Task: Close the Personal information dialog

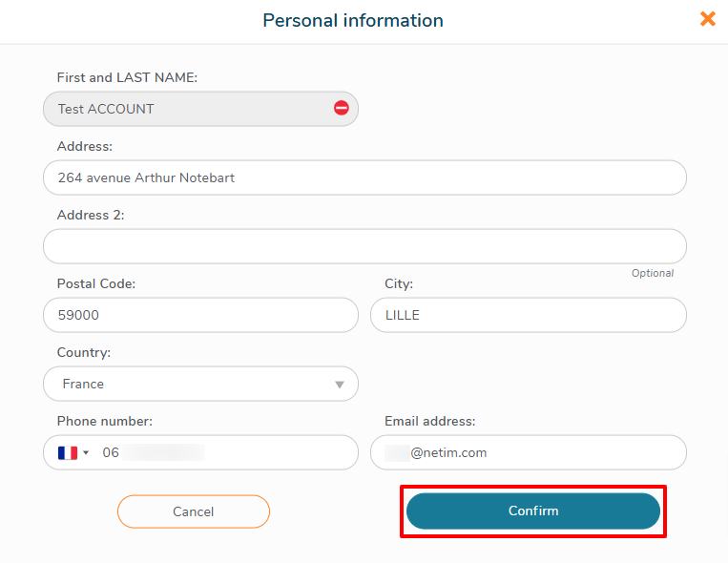Action: tap(707, 19)
